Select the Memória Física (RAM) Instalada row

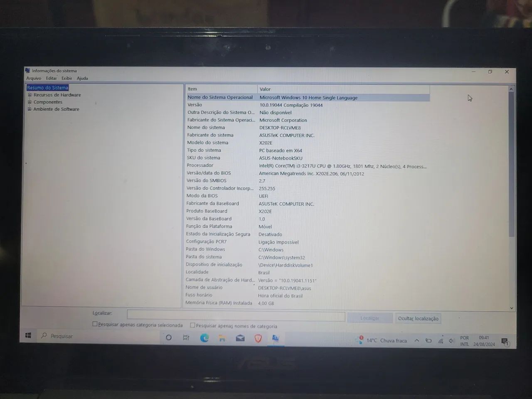[307, 303]
